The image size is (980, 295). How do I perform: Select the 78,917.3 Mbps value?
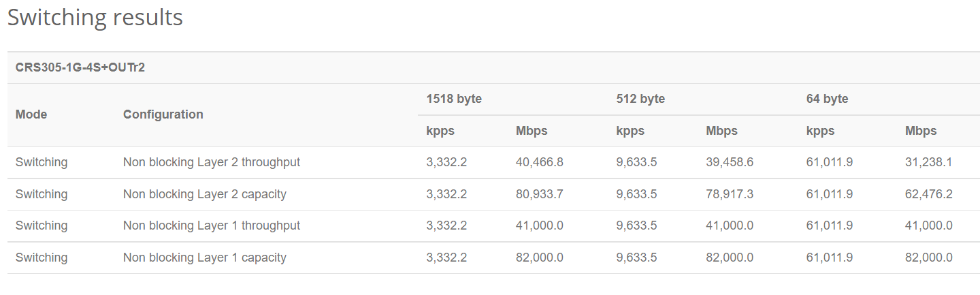[x=730, y=194]
